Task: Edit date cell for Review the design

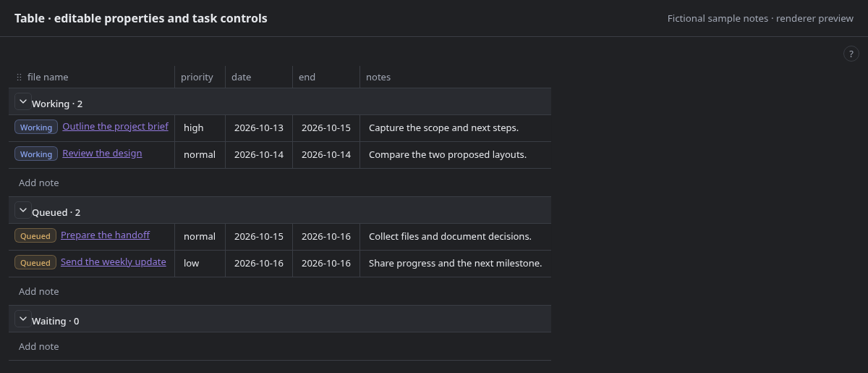Action: click(259, 155)
